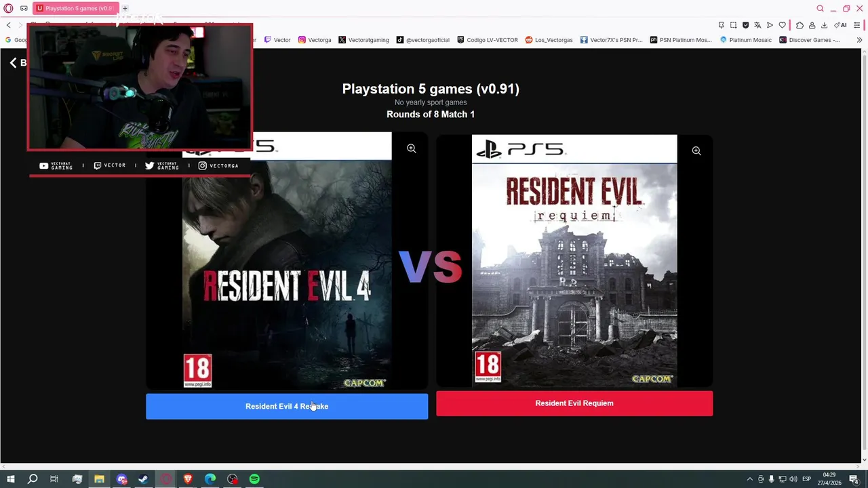Expand the bookmarks bar overflow chevron
868x488 pixels.
[x=859, y=40]
